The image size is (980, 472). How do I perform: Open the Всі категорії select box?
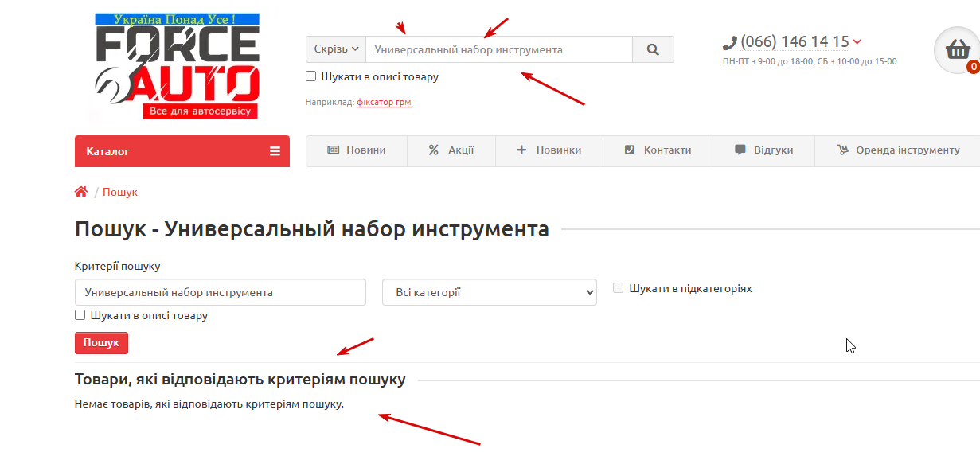point(490,292)
